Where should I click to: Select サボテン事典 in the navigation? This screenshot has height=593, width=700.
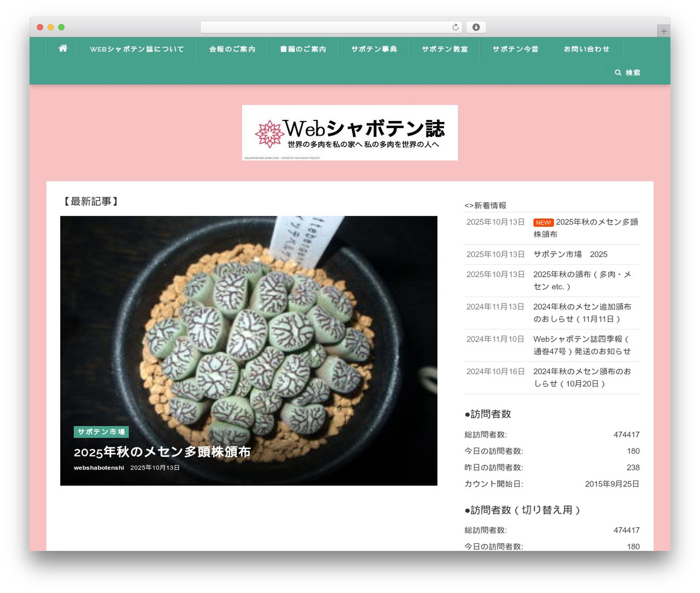[374, 49]
